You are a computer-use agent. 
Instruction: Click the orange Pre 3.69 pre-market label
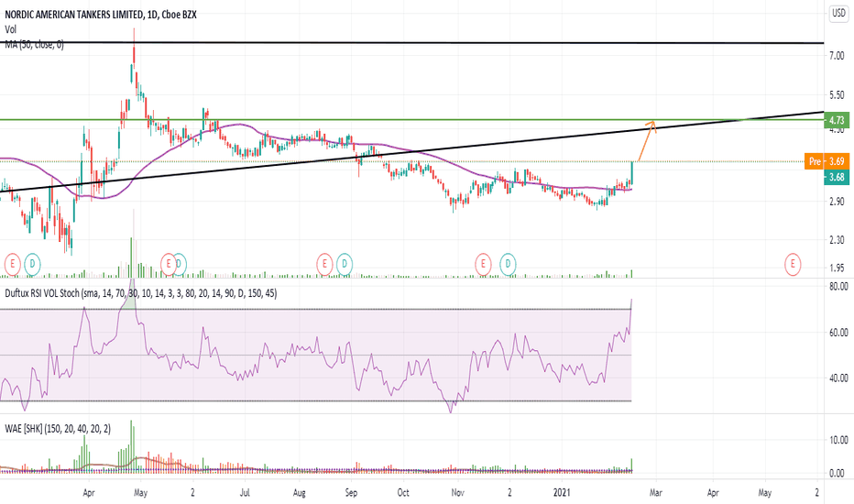pos(827,161)
